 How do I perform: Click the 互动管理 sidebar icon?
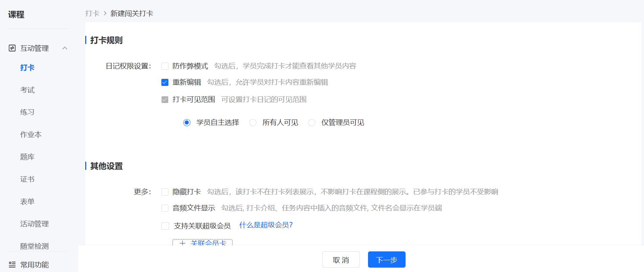pyautogui.click(x=12, y=48)
